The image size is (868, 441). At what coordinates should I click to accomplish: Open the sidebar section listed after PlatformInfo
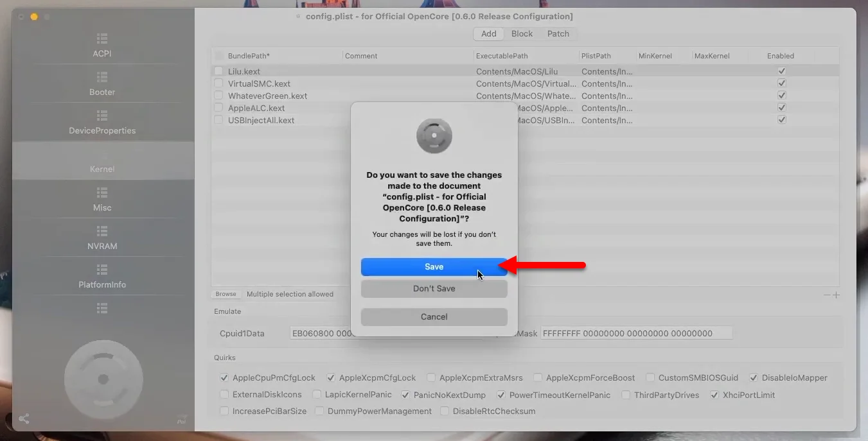(102, 309)
